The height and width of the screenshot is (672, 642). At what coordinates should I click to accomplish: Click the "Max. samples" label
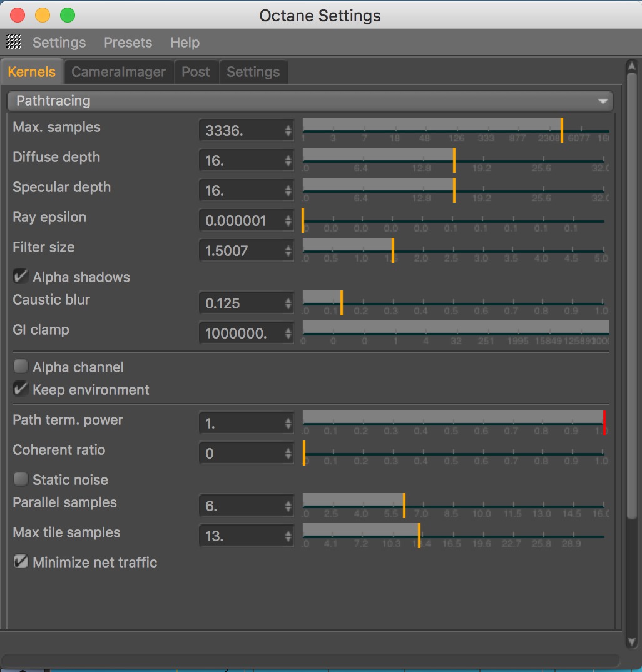56,127
